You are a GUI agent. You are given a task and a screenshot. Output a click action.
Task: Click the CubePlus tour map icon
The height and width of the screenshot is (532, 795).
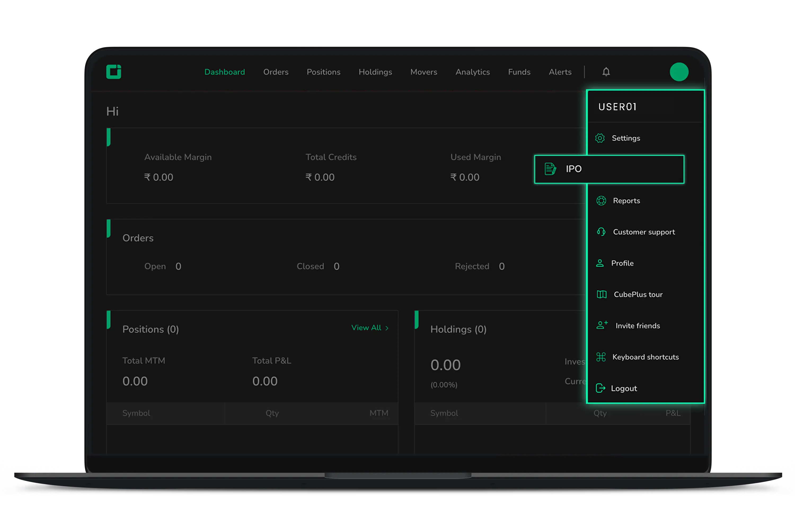(602, 294)
